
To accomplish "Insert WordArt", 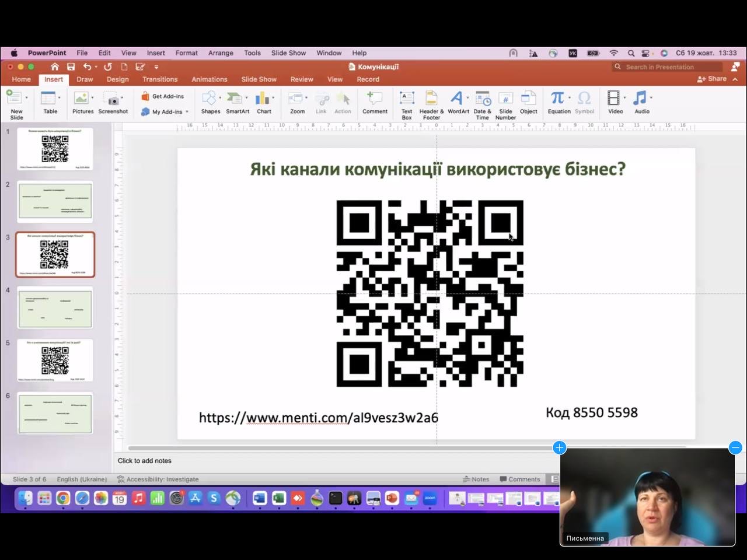I will [x=458, y=103].
